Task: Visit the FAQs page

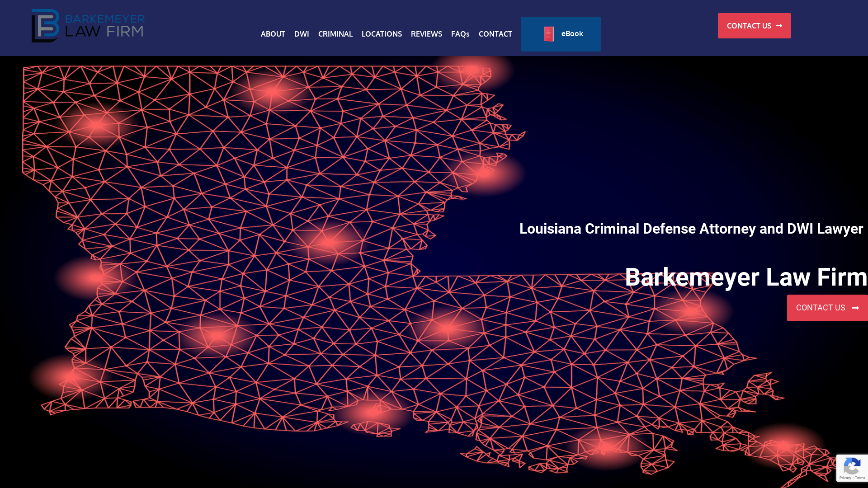Action: pyautogui.click(x=460, y=34)
